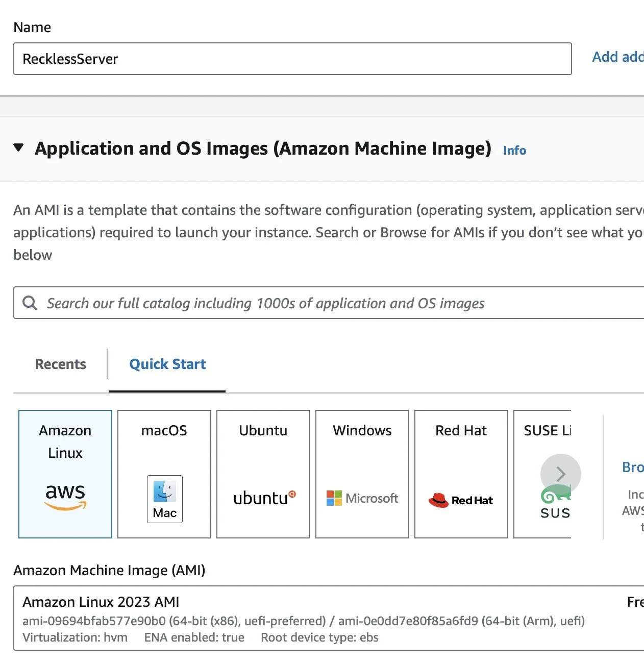This screenshot has height=664, width=644.
Task: Click the Name input field containing RecklessServer
Action: tap(292, 59)
